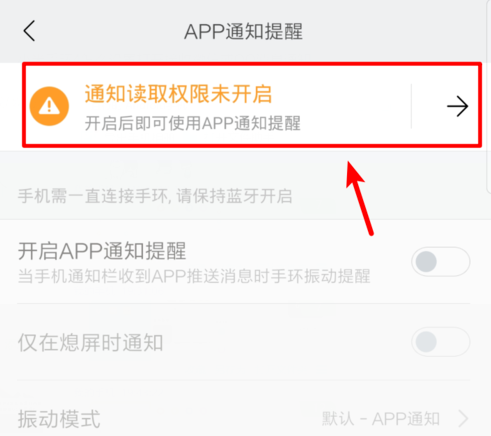Expand 振动模式 using its chevron

coord(463,419)
